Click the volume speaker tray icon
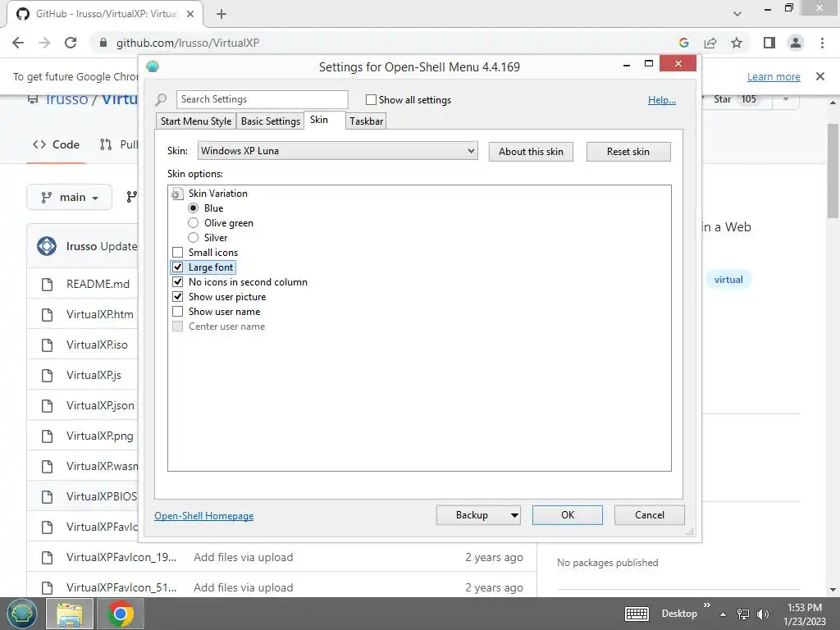Viewport: 840px width, 630px height. (x=763, y=614)
